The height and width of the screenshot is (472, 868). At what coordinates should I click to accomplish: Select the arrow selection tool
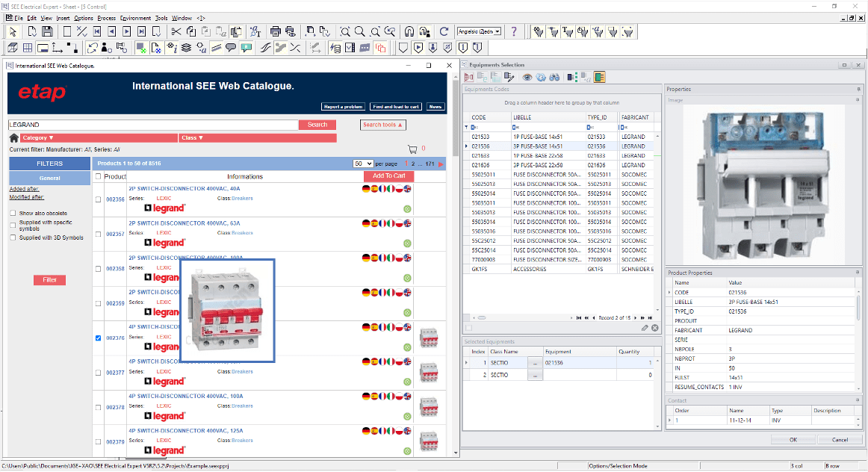13,31
